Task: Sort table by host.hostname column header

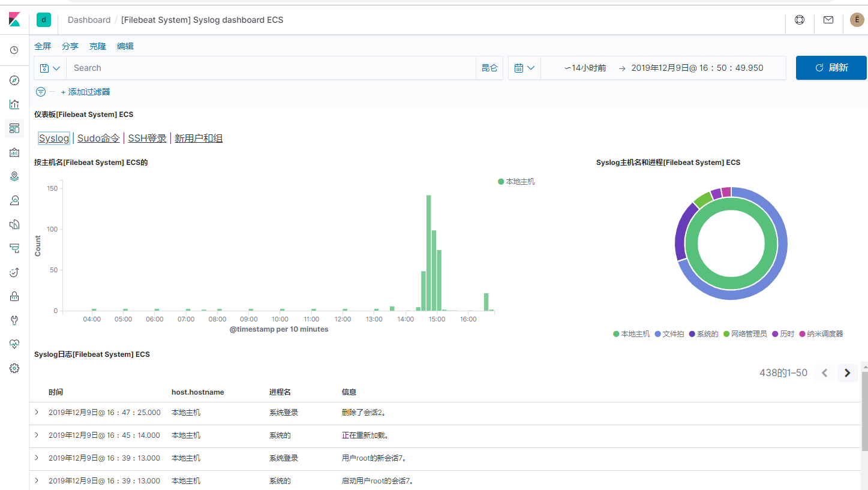Action: (x=198, y=392)
